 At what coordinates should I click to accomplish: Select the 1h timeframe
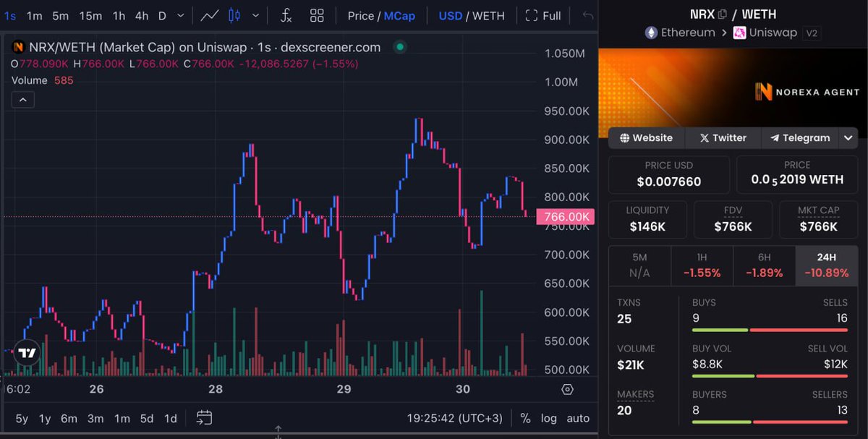coord(119,15)
